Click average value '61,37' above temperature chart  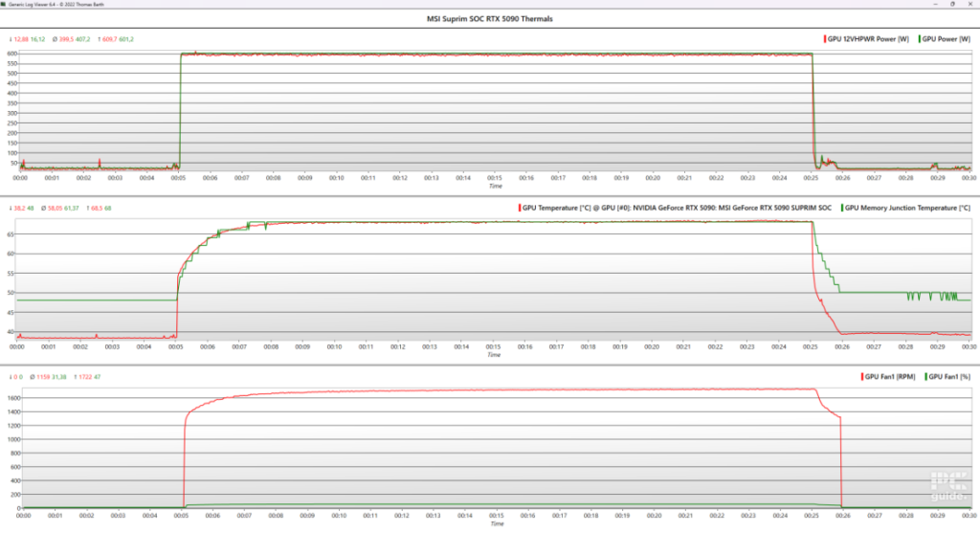click(71, 208)
